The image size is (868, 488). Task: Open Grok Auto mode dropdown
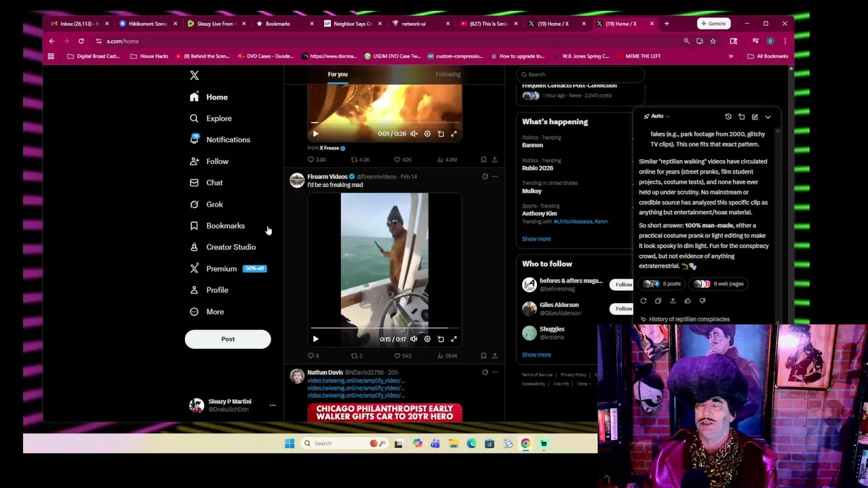tap(656, 117)
